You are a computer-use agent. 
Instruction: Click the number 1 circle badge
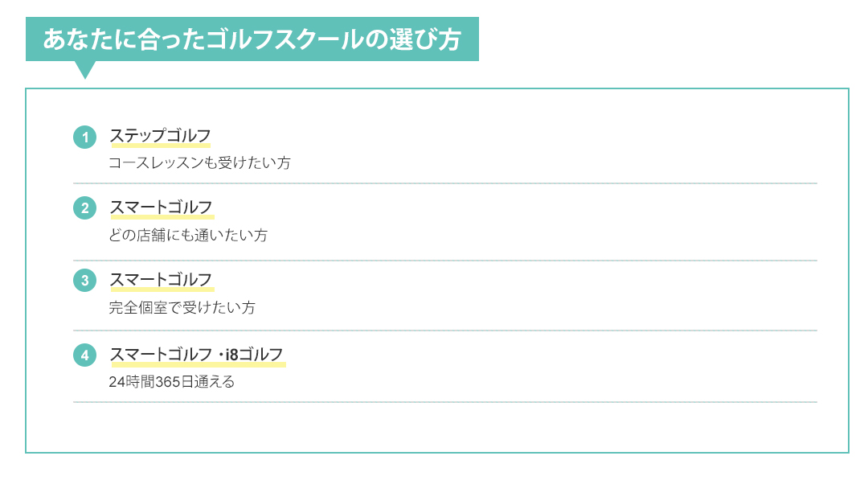[84, 138]
